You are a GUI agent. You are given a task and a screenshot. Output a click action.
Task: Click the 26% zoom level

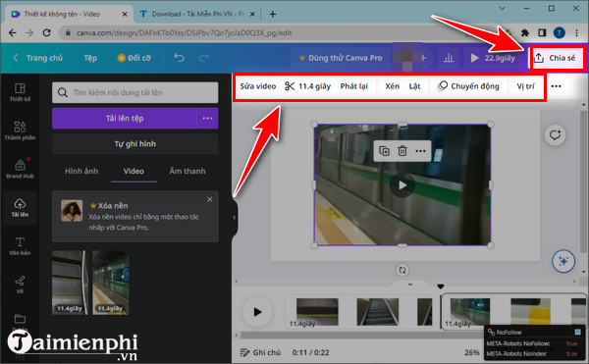tap(472, 352)
